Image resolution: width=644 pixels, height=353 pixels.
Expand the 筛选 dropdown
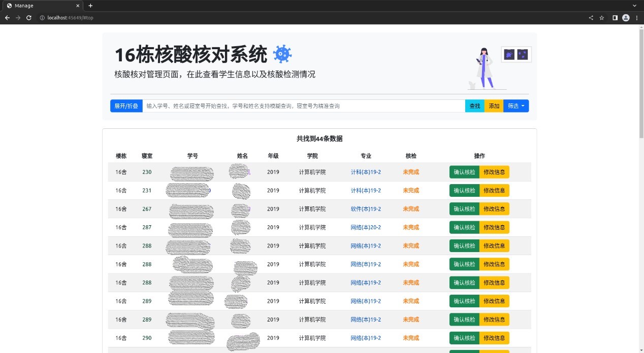(x=516, y=106)
